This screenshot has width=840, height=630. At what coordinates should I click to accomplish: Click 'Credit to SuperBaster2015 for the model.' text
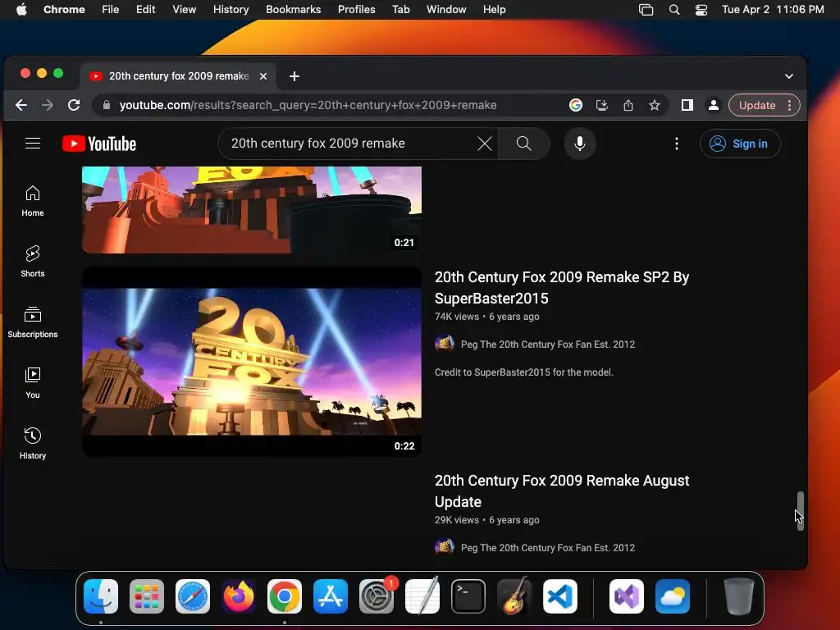point(524,372)
